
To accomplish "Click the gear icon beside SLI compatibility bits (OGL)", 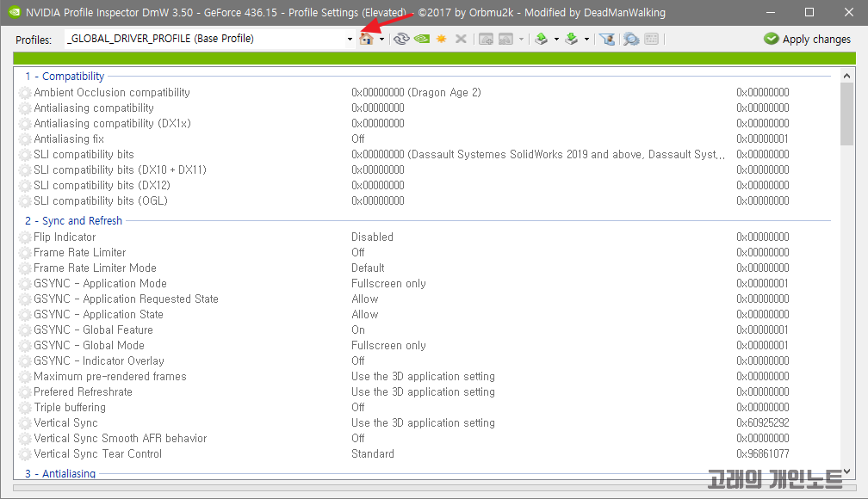I will (x=25, y=201).
